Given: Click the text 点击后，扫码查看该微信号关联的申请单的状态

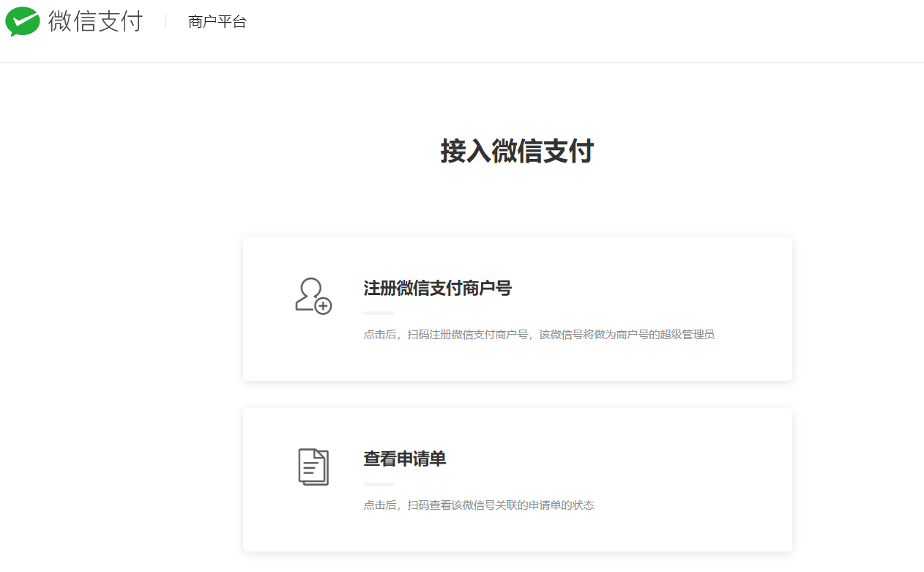Looking at the screenshot, I should click(x=479, y=505).
